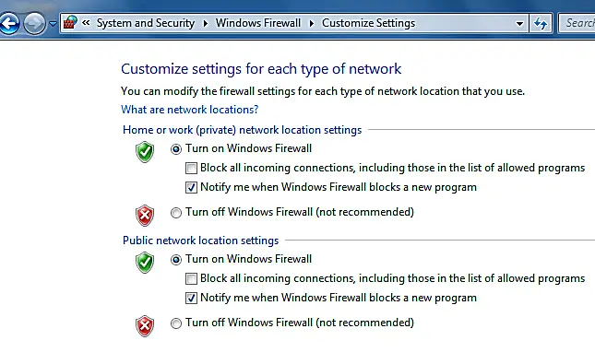The width and height of the screenshot is (595, 364).
Task: Select Turn off Windows Firewall for public network
Action: 176,323
